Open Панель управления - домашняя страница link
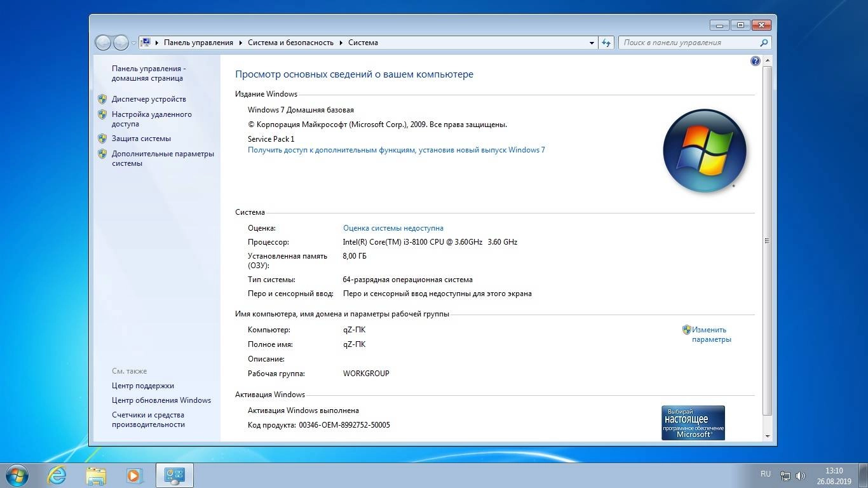Image resolution: width=868 pixels, height=488 pixels. (149, 73)
